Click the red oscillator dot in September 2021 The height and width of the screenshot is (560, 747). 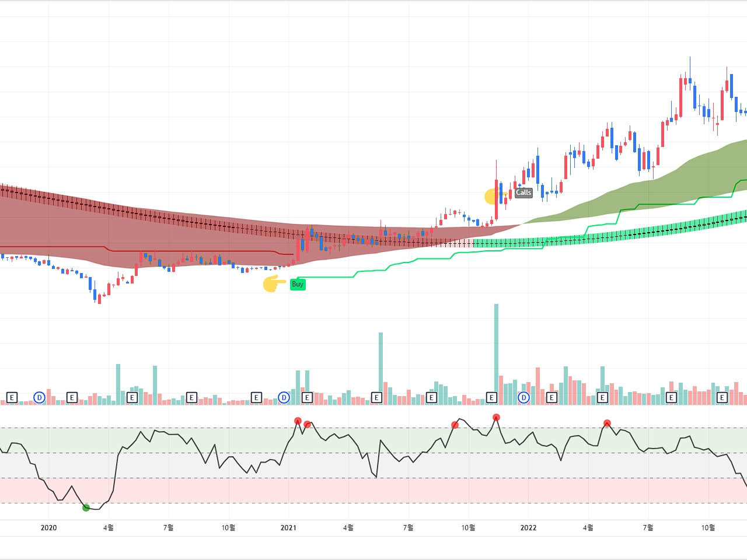(455, 425)
